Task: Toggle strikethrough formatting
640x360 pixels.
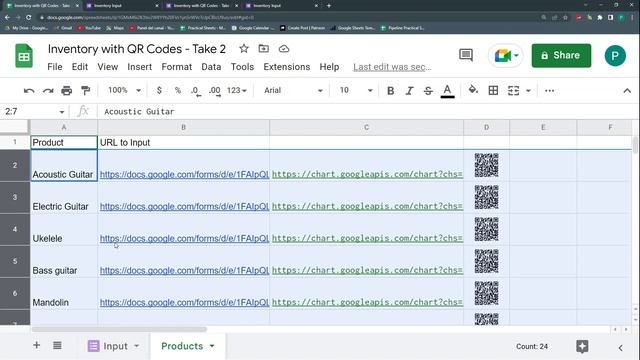Action: coord(428,91)
